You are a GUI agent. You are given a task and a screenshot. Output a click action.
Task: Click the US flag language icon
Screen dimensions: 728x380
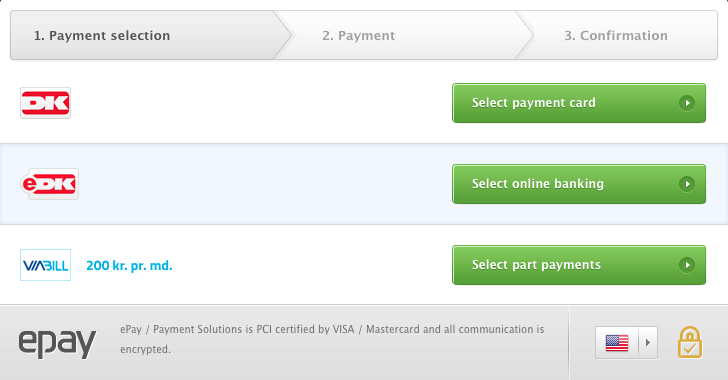(x=617, y=343)
